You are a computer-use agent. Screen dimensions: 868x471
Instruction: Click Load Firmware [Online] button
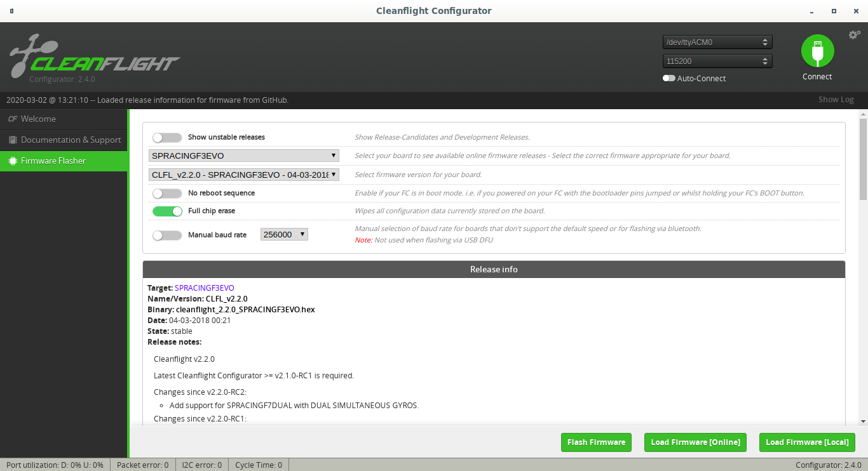click(x=696, y=442)
